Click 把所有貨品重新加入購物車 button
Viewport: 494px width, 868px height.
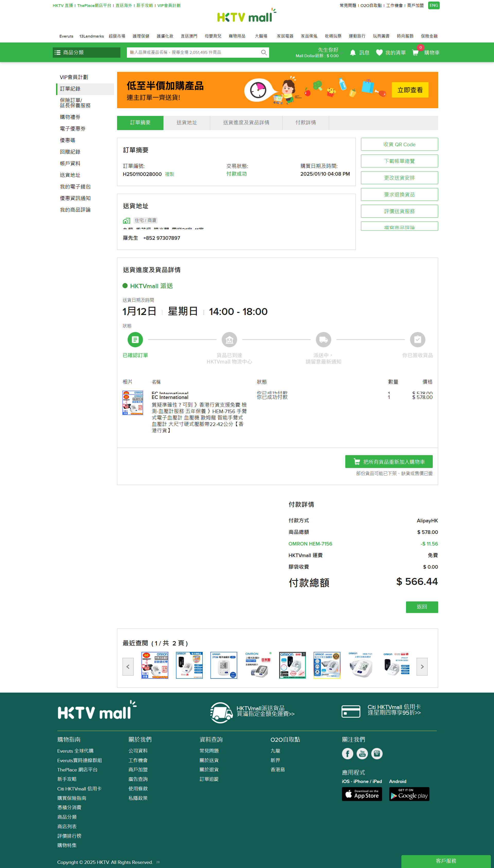tap(389, 462)
